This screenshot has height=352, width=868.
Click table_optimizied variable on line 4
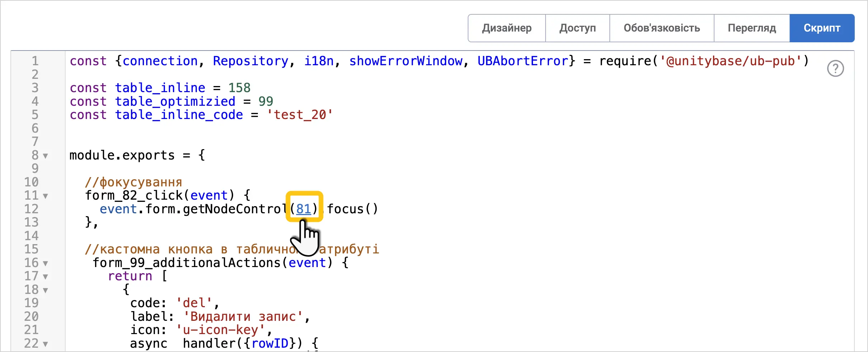tap(175, 101)
